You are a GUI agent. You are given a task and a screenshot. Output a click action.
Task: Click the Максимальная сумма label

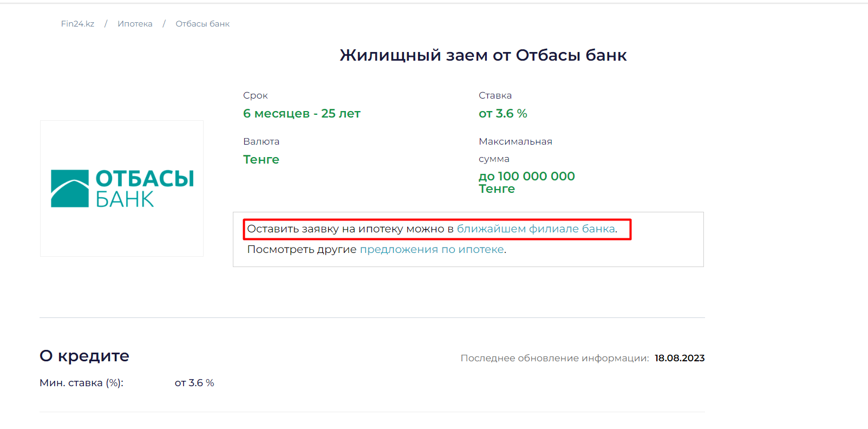[515, 150]
